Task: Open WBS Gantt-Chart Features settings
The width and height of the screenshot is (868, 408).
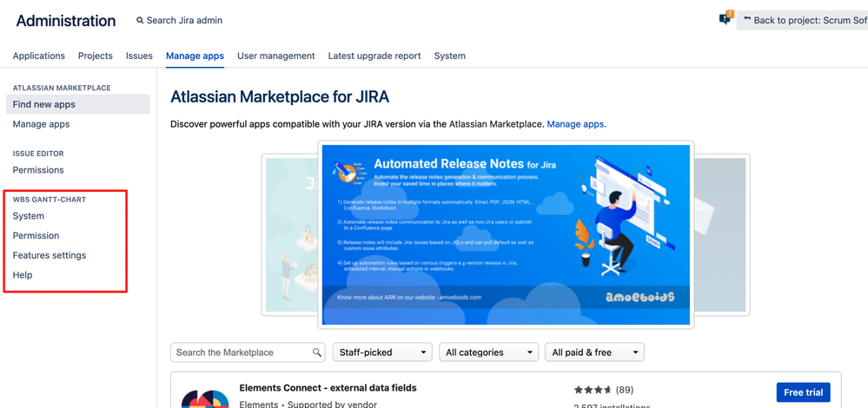Action: pos(50,255)
